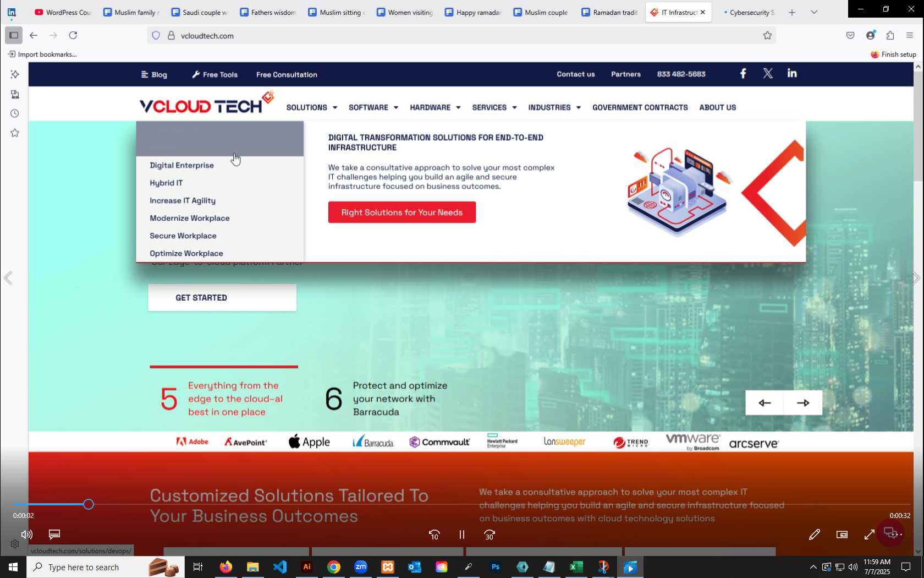Open vCloud Tech X (Twitter) icon
Image resolution: width=924 pixels, height=578 pixels.
point(768,73)
